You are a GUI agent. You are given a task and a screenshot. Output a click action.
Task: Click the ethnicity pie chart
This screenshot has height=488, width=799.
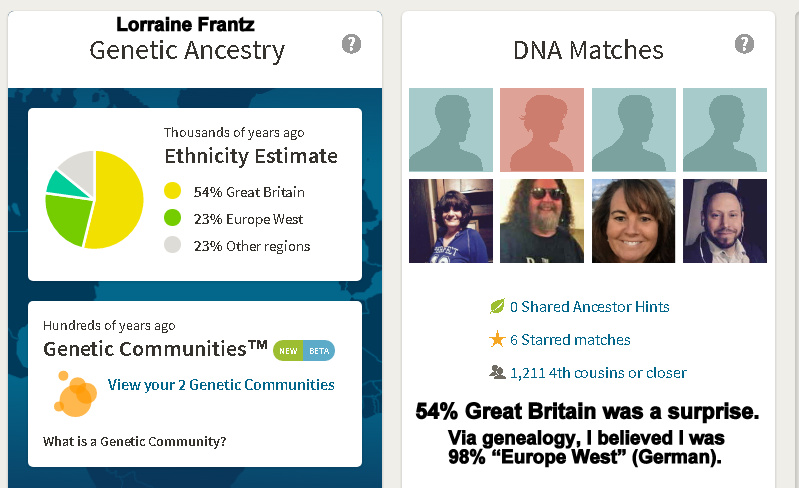click(x=95, y=199)
